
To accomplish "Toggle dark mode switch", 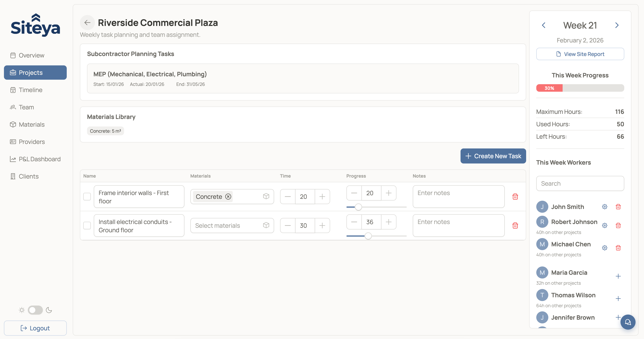I will pyautogui.click(x=35, y=310).
